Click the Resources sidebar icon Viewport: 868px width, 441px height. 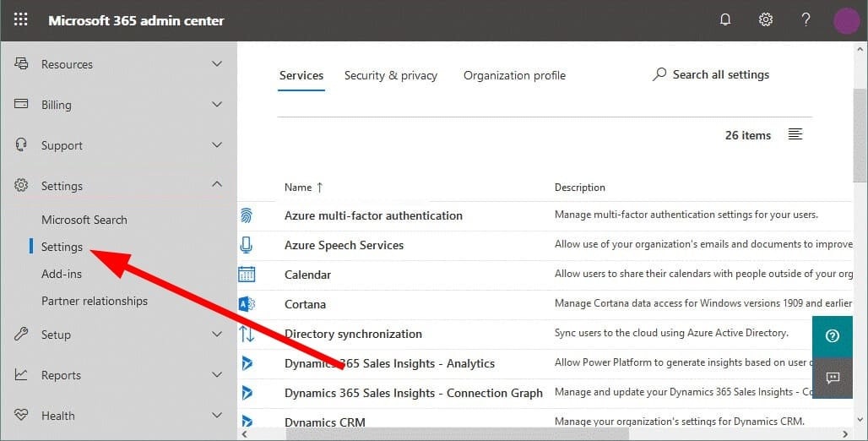pos(21,63)
